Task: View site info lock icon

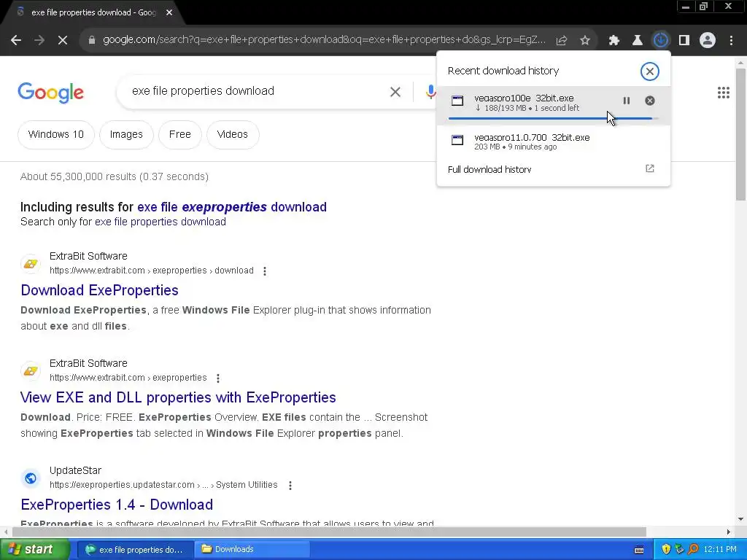Action: pyautogui.click(x=91, y=41)
